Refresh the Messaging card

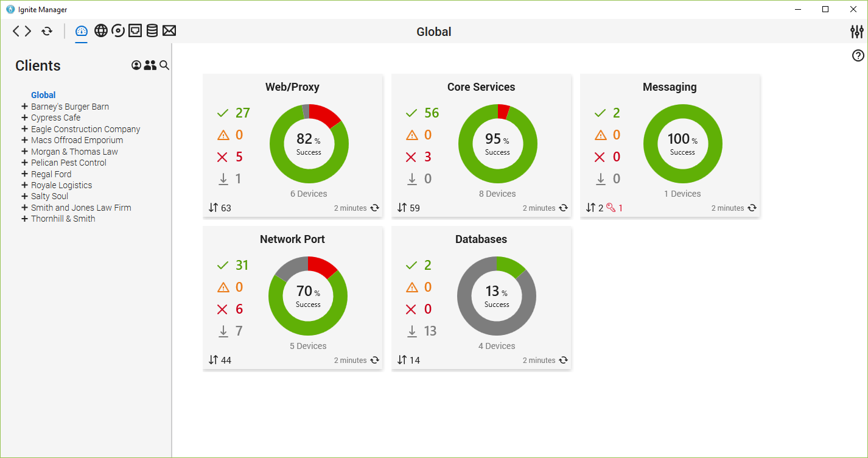click(752, 208)
